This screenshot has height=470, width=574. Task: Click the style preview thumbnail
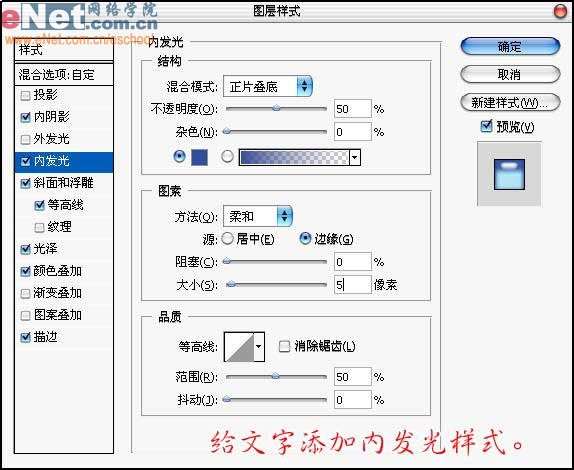(x=509, y=174)
